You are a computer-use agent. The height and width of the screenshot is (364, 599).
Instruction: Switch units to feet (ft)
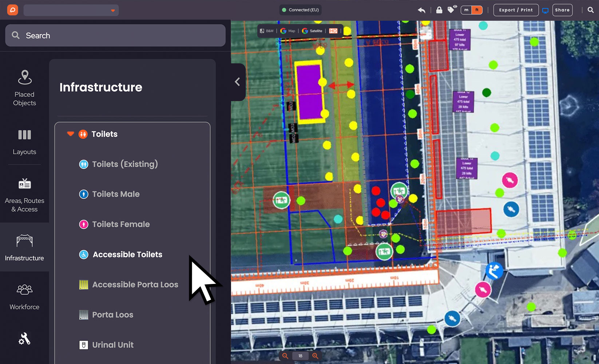[x=477, y=10]
